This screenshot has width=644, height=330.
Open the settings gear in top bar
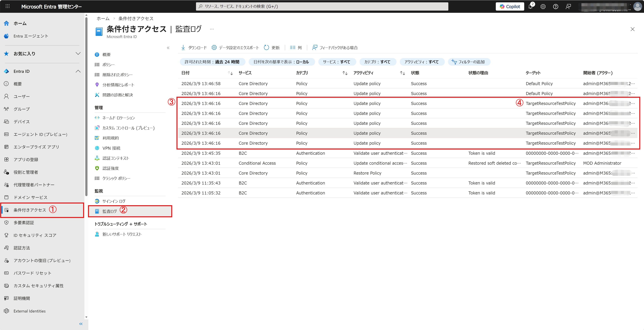543,7
